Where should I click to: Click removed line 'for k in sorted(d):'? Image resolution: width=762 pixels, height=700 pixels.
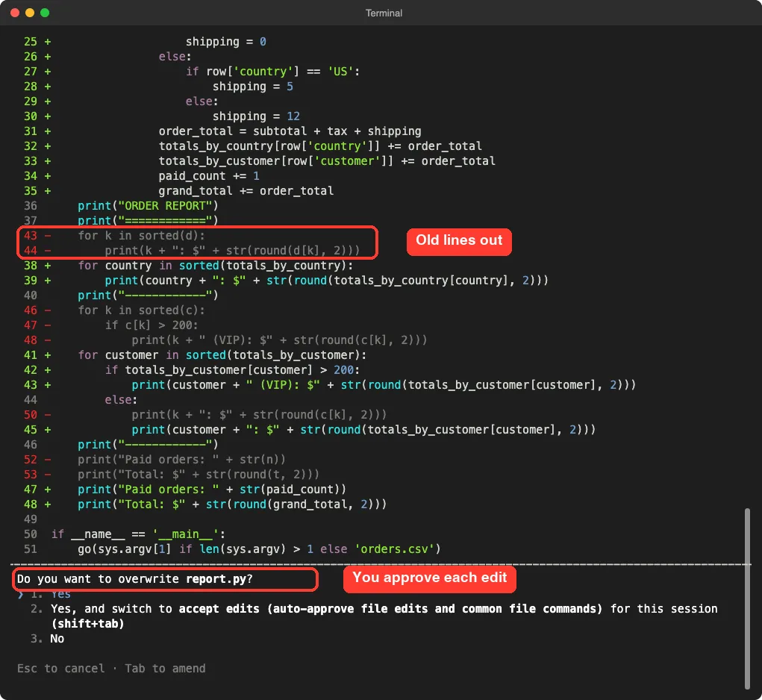click(x=141, y=236)
